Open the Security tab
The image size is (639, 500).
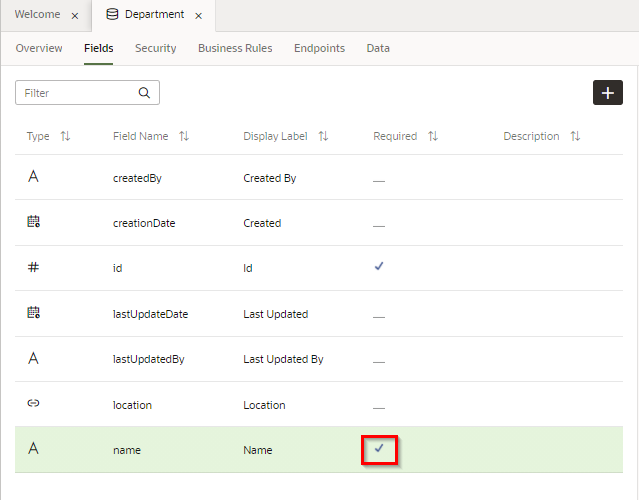click(155, 48)
